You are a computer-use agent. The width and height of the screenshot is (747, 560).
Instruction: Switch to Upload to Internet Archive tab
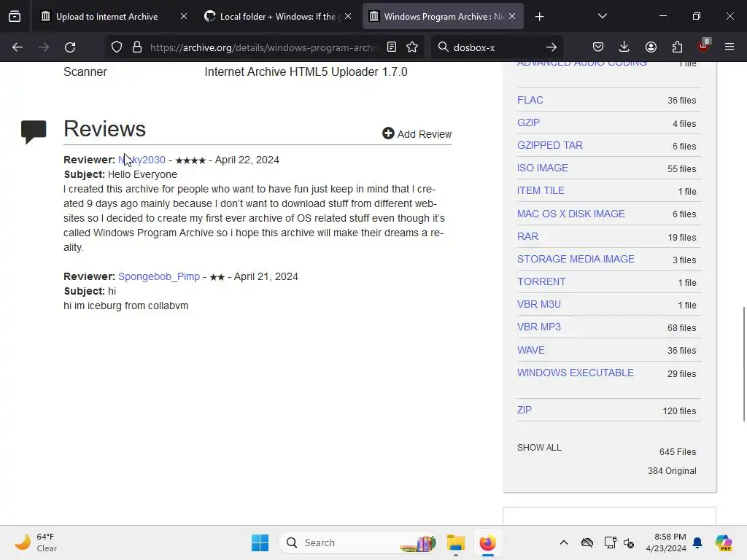tap(107, 17)
